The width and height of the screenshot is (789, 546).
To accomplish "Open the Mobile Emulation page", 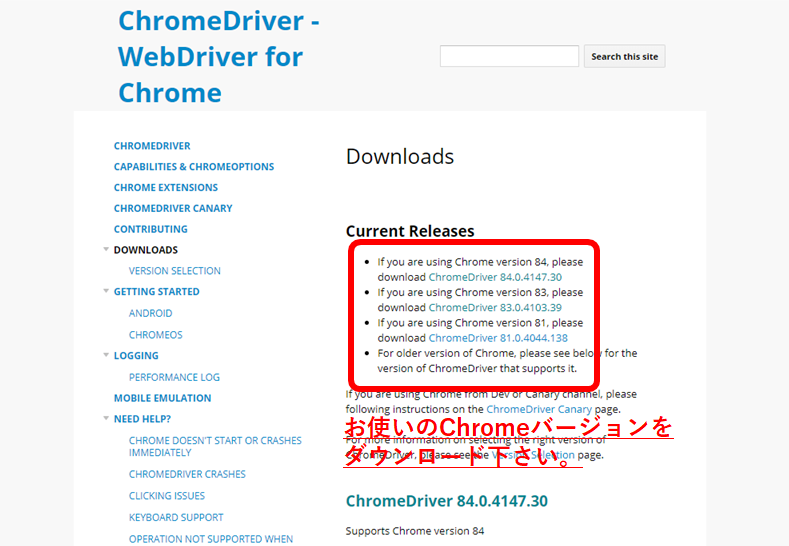I will [x=163, y=398].
